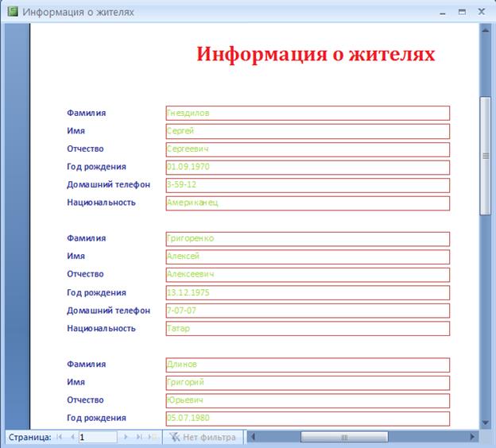Maximize the 'Информация о жителях' window
This screenshot has height=448, width=496.
462,13
